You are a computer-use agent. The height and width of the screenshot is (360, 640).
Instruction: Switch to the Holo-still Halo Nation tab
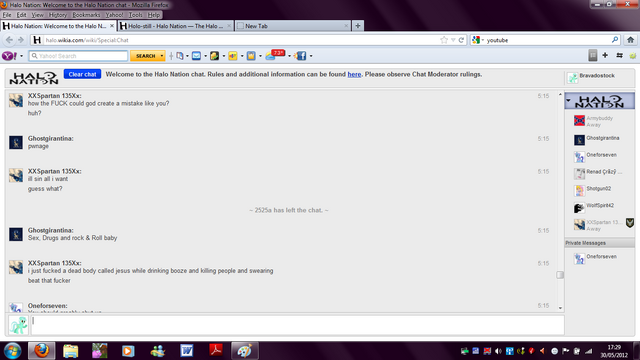[176, 26]
